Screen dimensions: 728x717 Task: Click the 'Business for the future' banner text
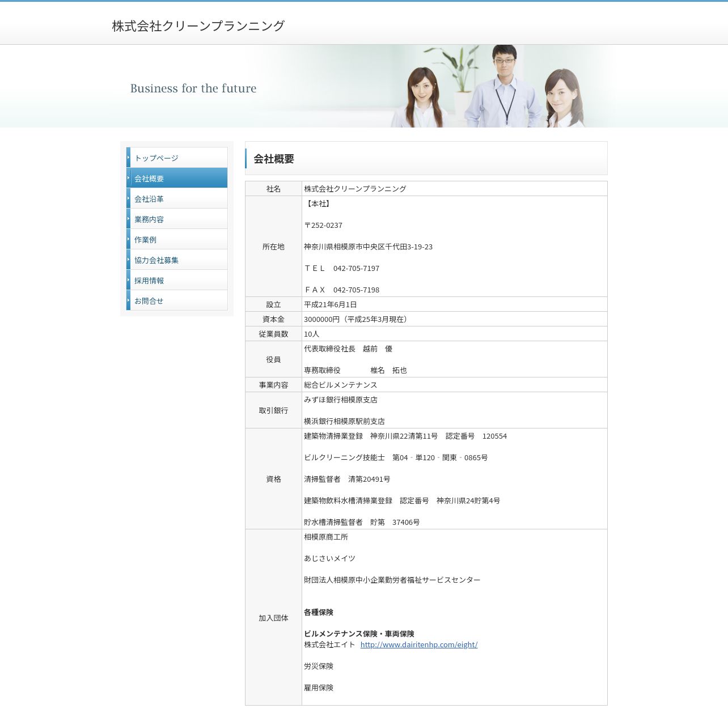(x=193, y=88)
